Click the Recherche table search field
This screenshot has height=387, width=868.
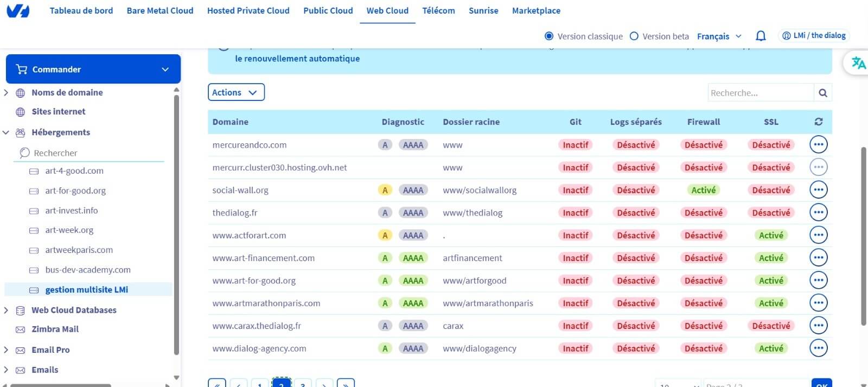pyautogui.click(x=761, y=93)
